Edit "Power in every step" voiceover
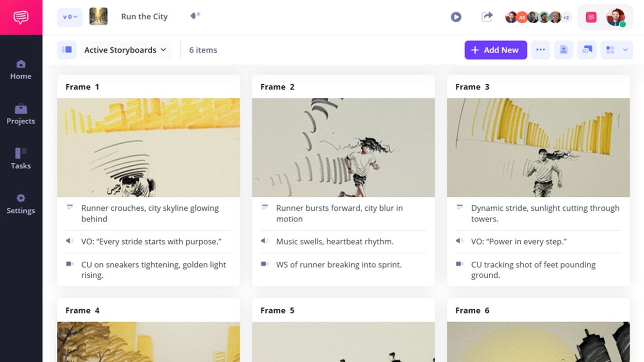This screenshot has height=362, width=644. (x=519, y=241)
